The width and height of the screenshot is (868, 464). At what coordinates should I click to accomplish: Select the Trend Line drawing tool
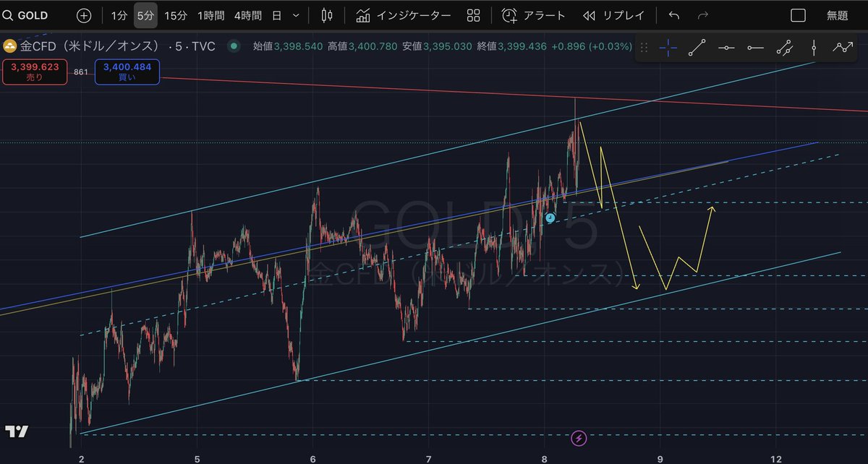pyautogui.click(x=697, y=48)
